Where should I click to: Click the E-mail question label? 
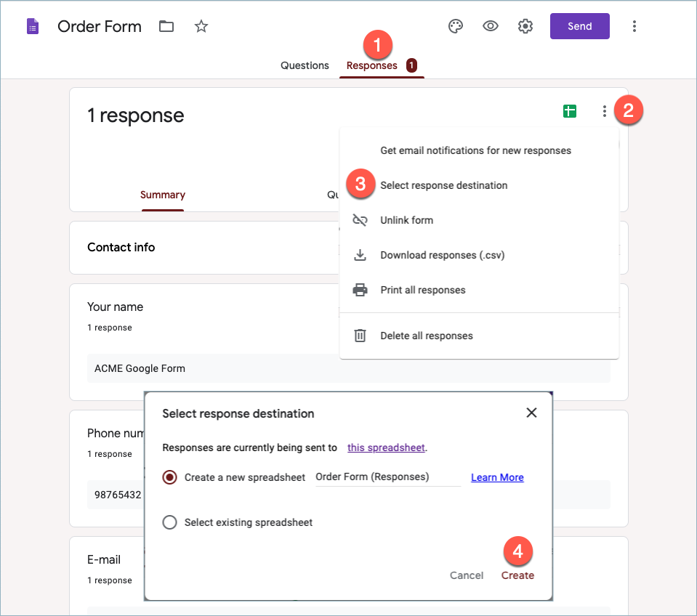pyautogui.click(x=104, y=559)
